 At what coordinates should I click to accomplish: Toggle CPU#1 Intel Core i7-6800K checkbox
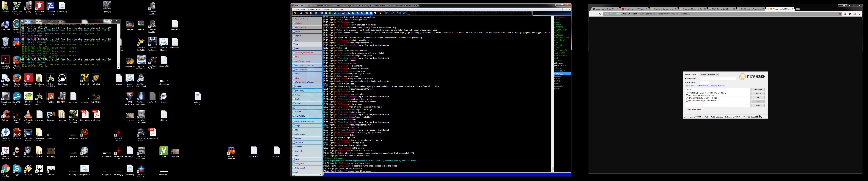[687, 93]
